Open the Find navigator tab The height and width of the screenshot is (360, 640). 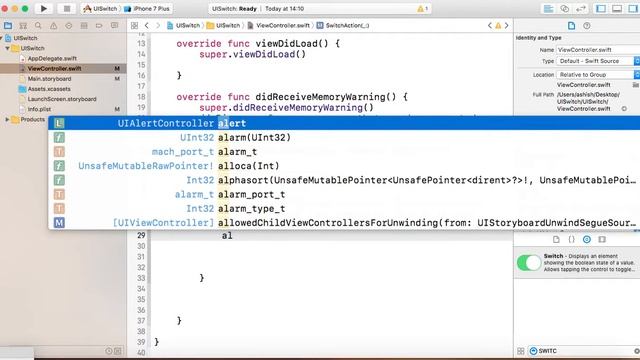click(38, 26)
